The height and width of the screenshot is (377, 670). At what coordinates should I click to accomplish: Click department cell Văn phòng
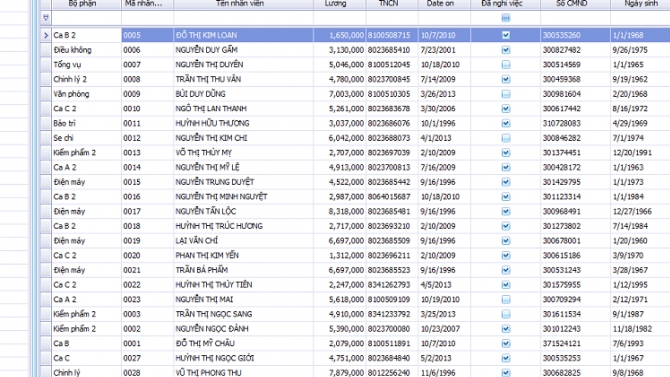tap(87, 94)
